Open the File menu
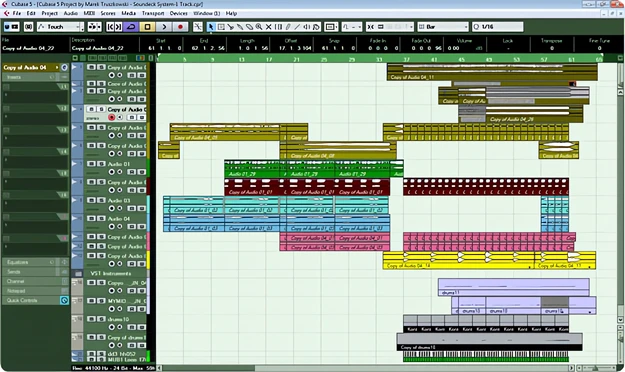This screenshot has width=625, height=372. point(16,13)
